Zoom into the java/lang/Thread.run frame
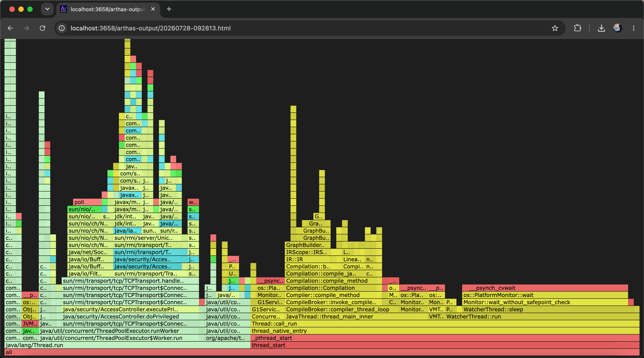 [127, 345]
